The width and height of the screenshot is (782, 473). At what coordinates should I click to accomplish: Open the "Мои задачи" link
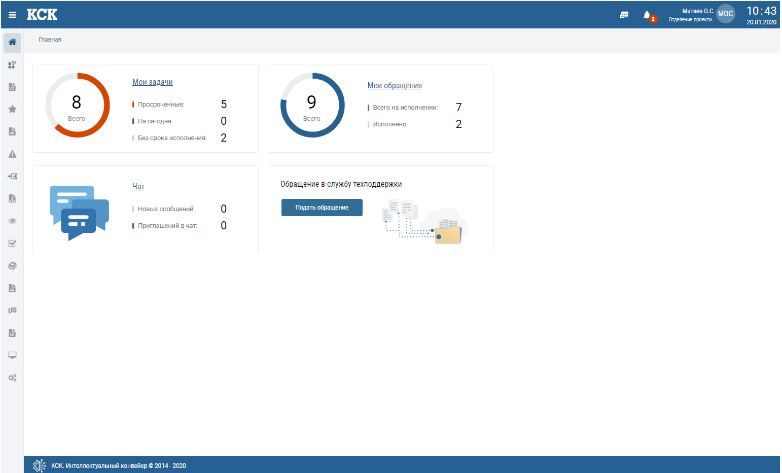click(x=152, y=82)
